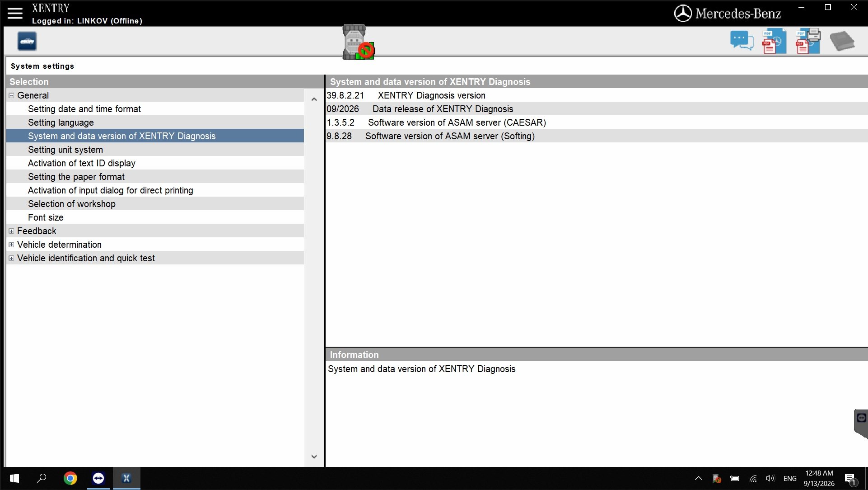Show hidden system tray icons
Image resolution: width=868 pixels, height=490 pixels.
(698, 478)
